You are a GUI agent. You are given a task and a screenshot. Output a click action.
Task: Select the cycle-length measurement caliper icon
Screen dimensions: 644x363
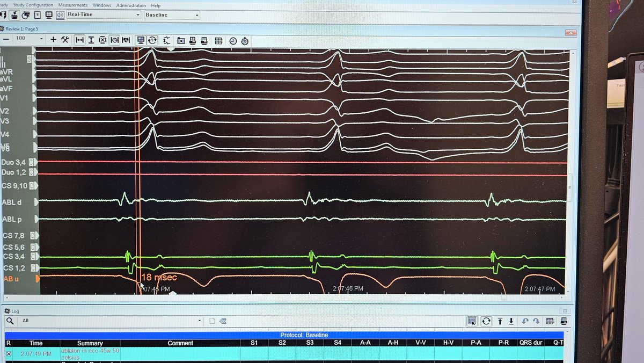[114, 39]
